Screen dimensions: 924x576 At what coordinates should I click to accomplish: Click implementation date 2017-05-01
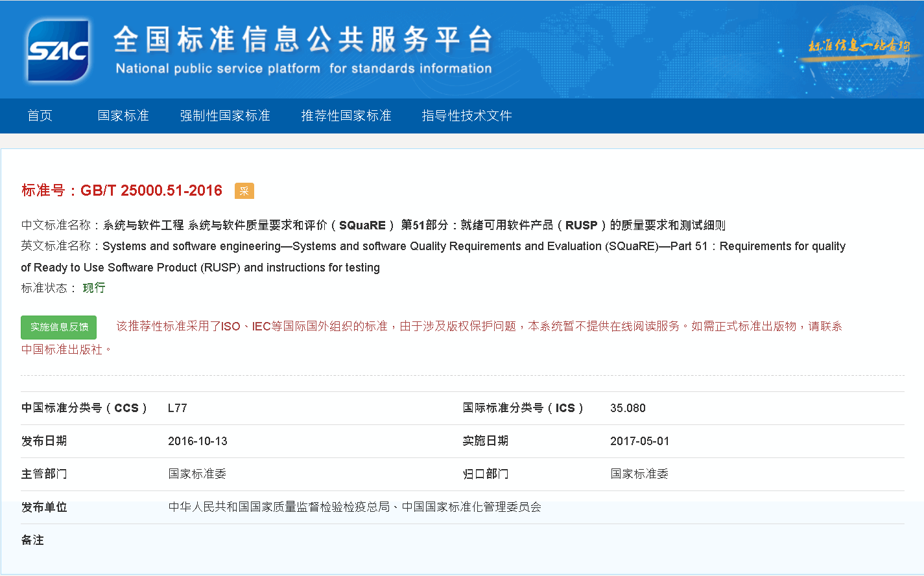click(x=639, y=441)
